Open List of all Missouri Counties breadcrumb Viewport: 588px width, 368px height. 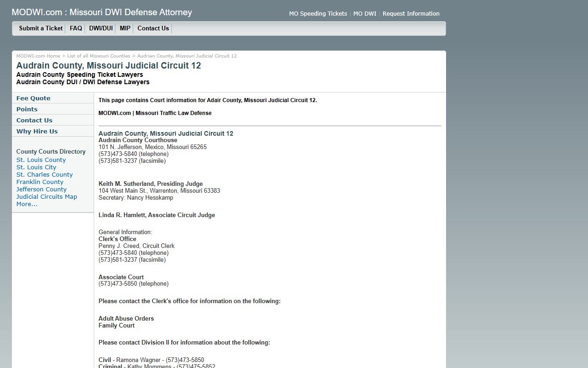coord(98,56)
